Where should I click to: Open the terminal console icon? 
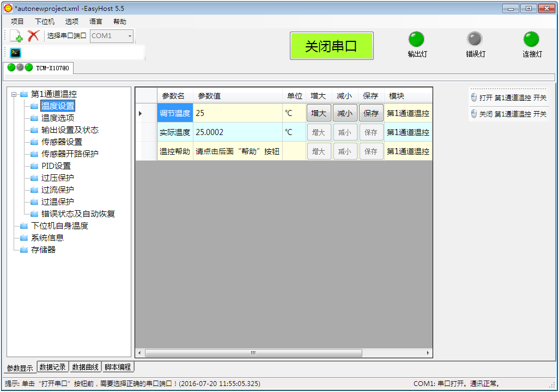point(15,52)
